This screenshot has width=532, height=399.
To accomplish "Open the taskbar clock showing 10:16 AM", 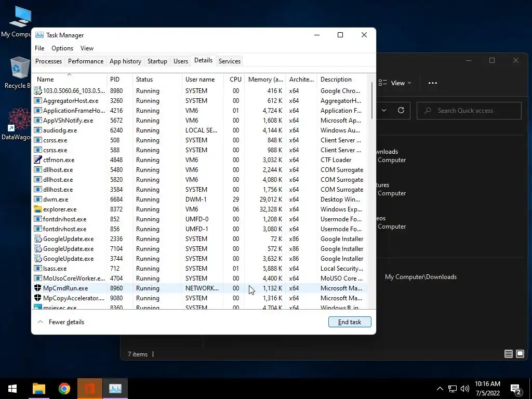I will click(x=487, y=389).
